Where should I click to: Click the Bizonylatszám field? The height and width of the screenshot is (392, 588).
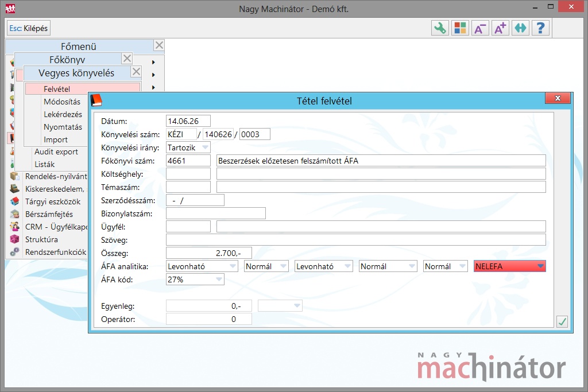216,214
